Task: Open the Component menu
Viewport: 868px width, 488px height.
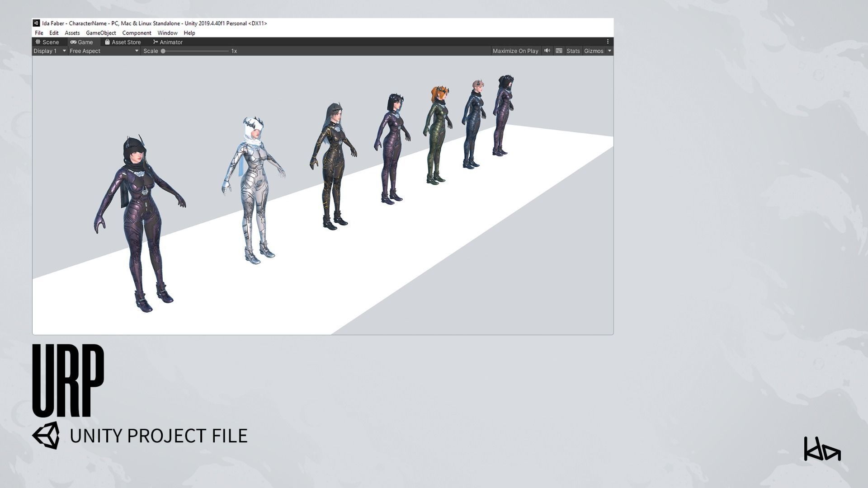Action: click(x=137, y=33)
